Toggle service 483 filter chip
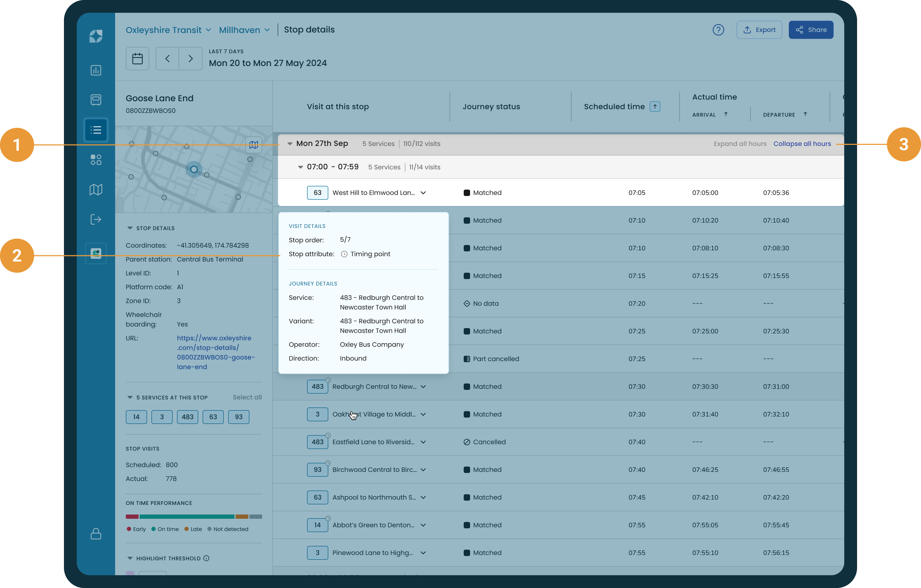This screenshot has width=921, height=588. (x=187, y=417)
